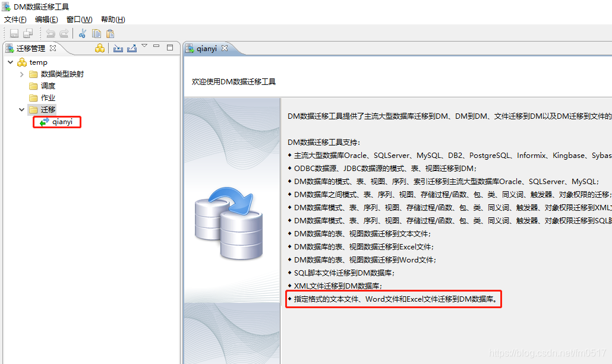The width and height of the screenshot is (612, 364).
Task: Click the Paste clipboard icon
Action: (111, 34)
